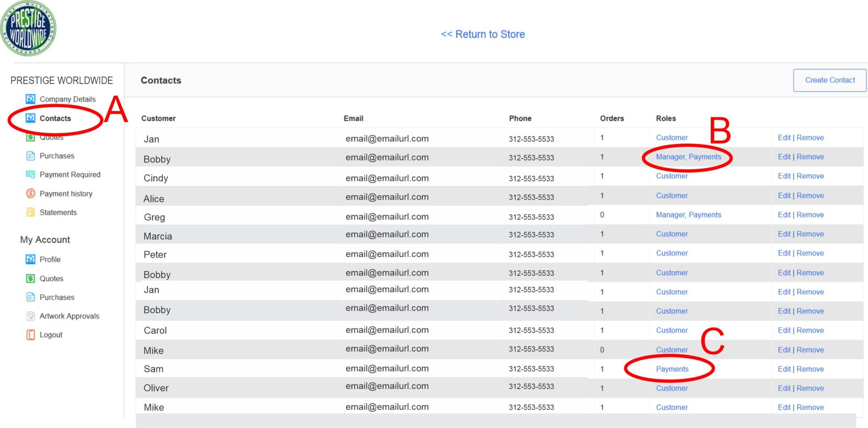
Task: Open Contacts in the sidebar menu
Action: coord(55,119)
